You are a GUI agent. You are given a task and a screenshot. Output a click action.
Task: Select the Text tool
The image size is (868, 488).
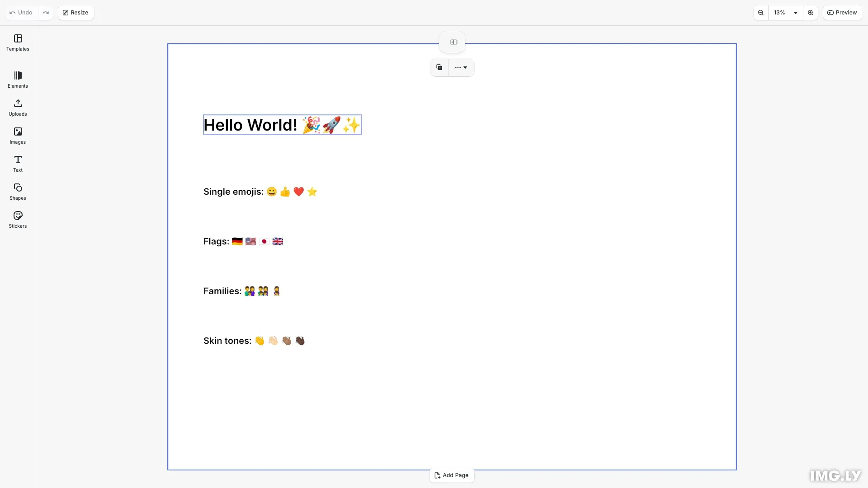17,164
